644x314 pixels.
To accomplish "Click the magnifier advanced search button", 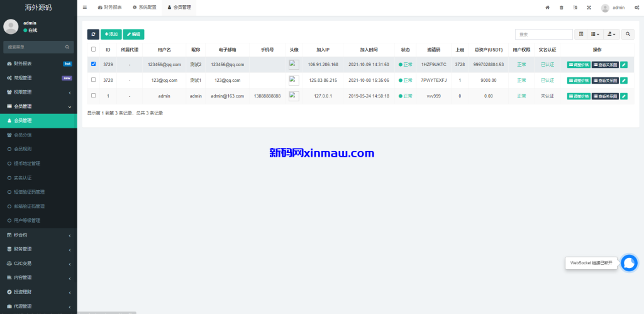I will click(x=628, y=35).
